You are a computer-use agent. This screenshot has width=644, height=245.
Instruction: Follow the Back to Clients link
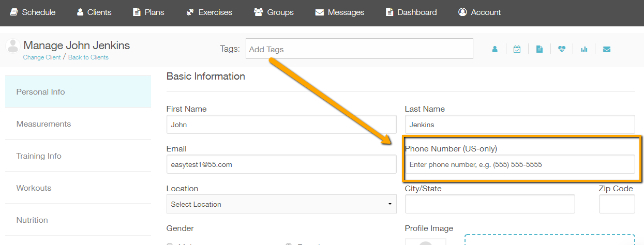tap(88, 57)
